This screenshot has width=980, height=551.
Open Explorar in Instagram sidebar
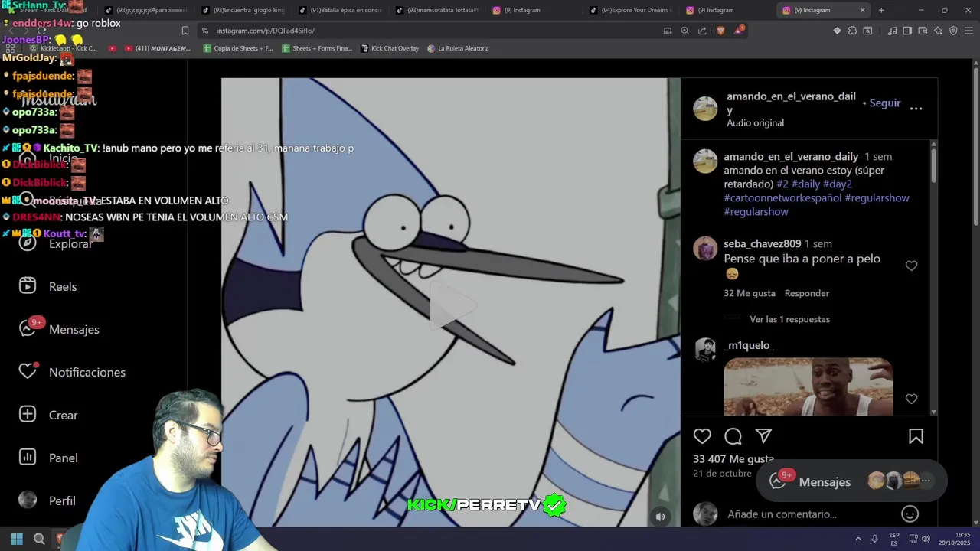[x=55, y=243]
